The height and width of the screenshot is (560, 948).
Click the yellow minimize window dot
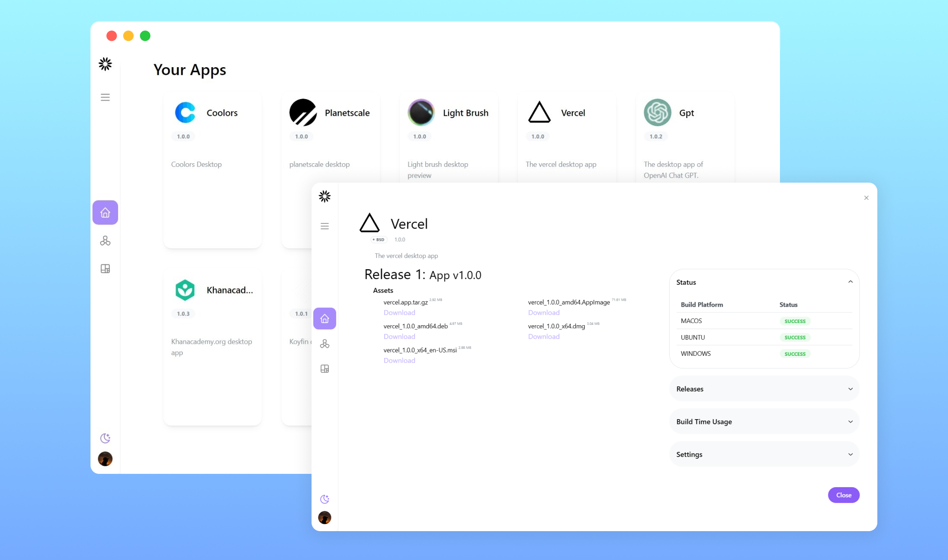(128, 36)
